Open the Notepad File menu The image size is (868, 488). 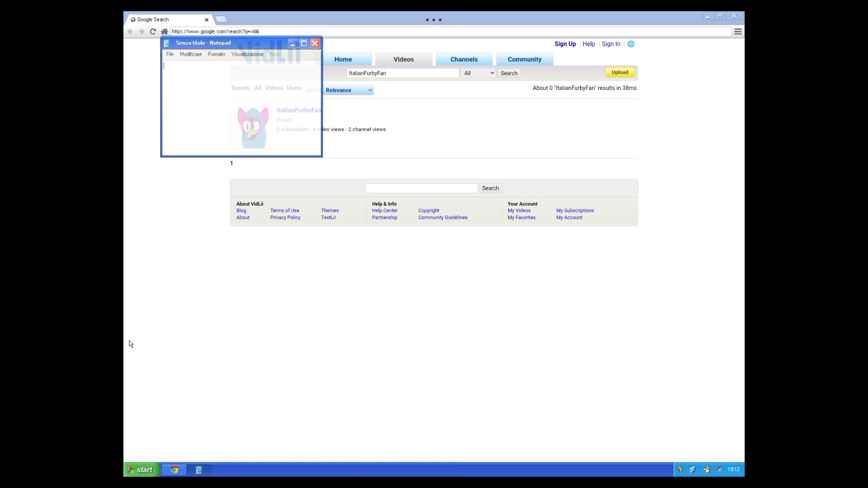click(x=170, y=54)
